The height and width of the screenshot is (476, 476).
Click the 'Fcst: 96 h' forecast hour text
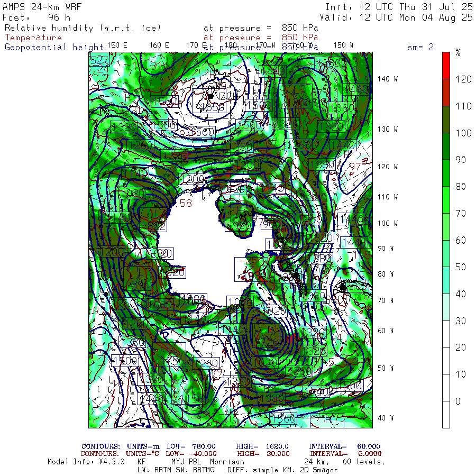pyautogui.click(x=36, y=17)
